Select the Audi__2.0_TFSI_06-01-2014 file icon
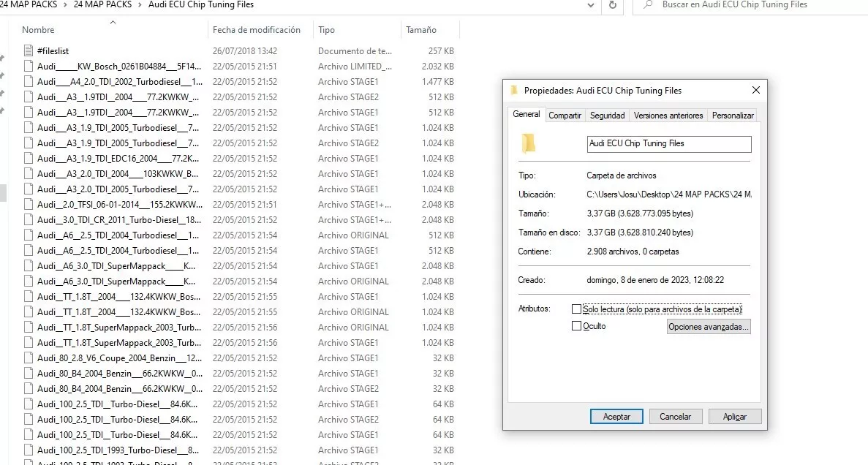The image size is (868, 465). (29, 204)
